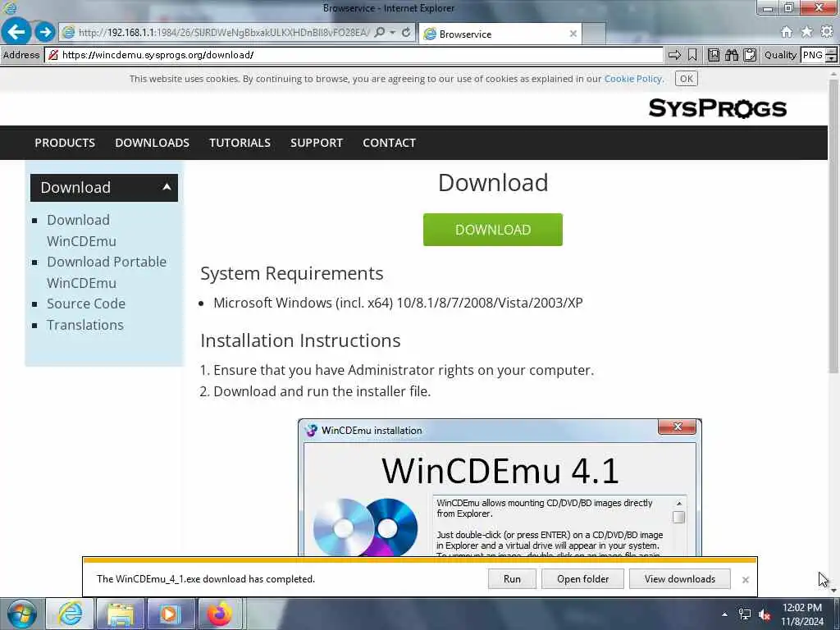Dismiss the download notification bar
The width and height of the screenshot is (840, 630).
745,580
